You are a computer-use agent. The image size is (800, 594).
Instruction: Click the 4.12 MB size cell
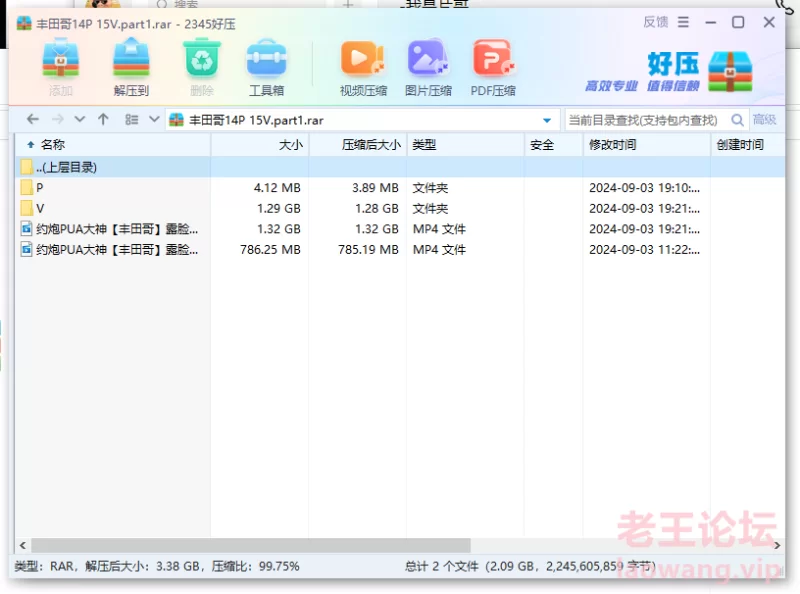pyautogui.click(x=277, y=188)
